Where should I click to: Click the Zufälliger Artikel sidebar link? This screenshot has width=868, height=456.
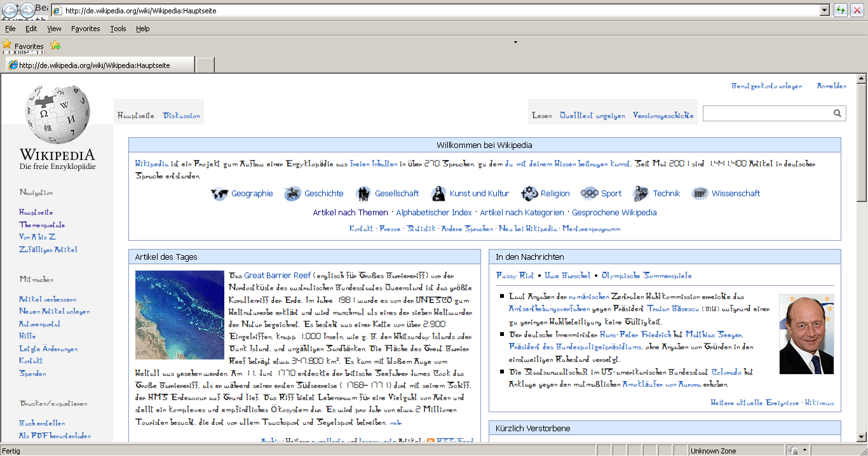pyautogui.click(x=48, y=250)
